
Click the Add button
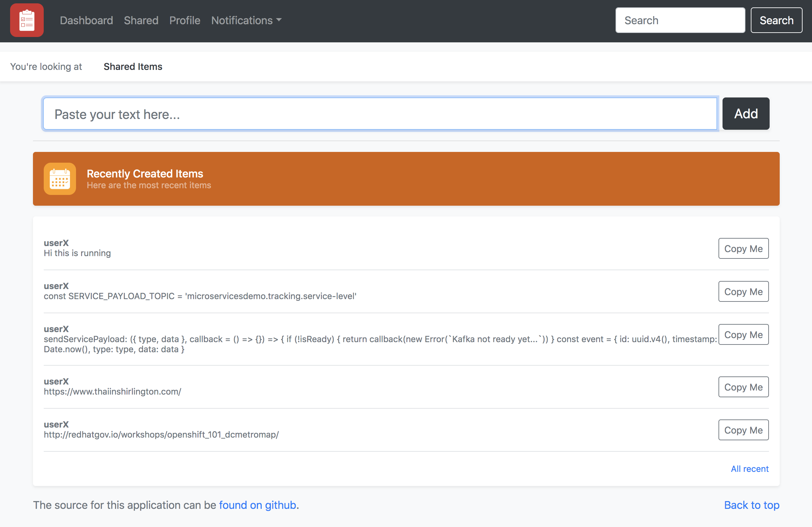pyautogui.click(x=745, y=114)
